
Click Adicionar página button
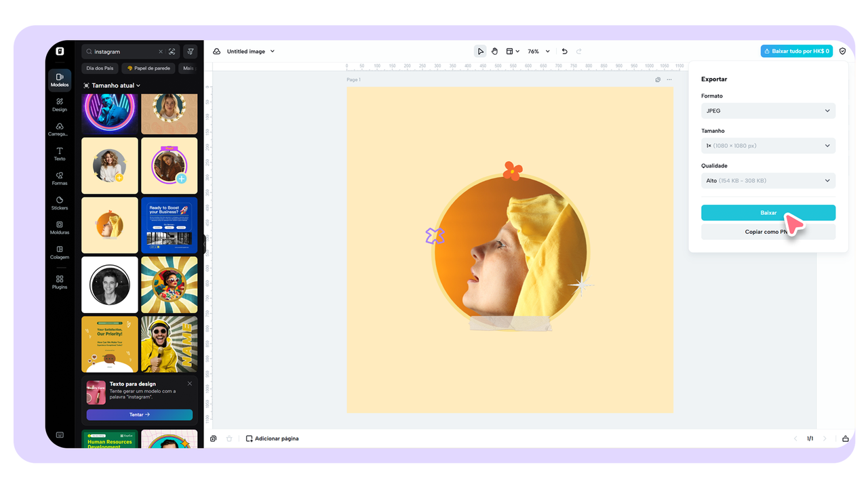click(272, 439)
